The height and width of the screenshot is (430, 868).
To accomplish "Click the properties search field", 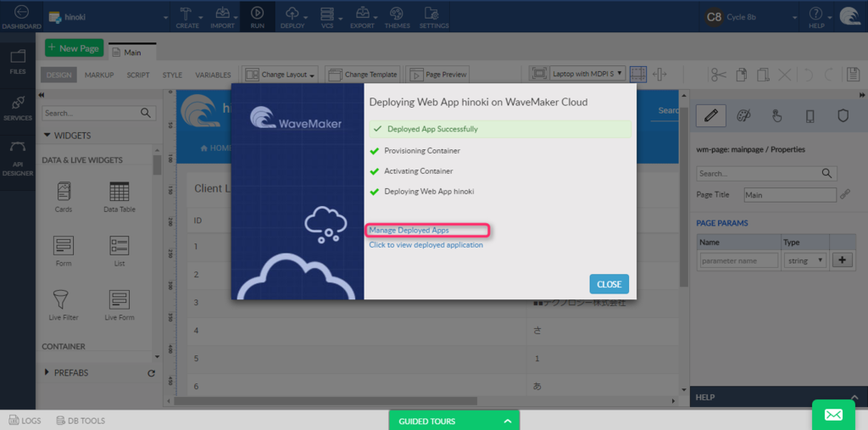I will pyautogui.click(x=766, y=173).
